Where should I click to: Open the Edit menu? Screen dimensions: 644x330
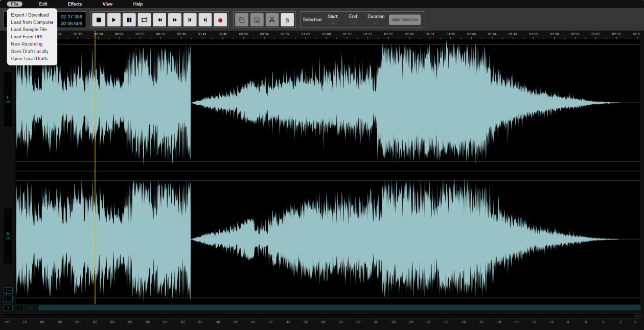43,4
